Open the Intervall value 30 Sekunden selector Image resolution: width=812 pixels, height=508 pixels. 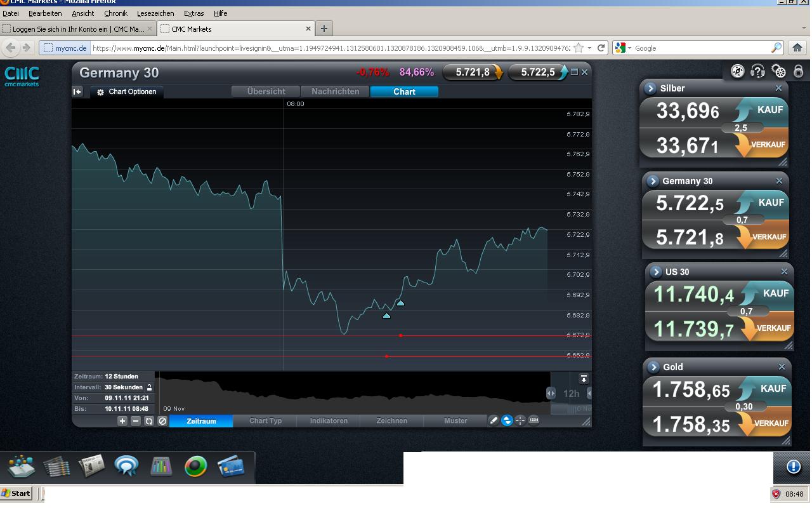click(x=124, y=387)
